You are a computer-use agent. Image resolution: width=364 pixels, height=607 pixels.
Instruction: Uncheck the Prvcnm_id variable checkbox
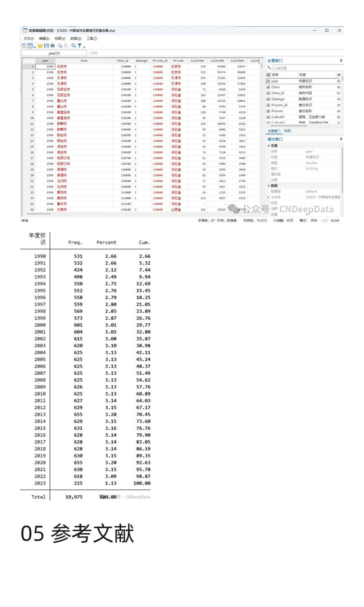[x=268, y=105]
